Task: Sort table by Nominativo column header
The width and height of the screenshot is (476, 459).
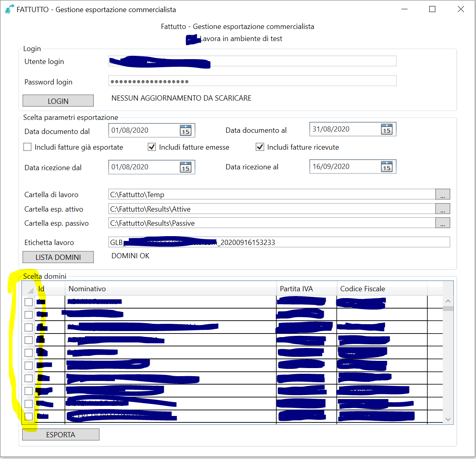Action: (x=171, y=288)
